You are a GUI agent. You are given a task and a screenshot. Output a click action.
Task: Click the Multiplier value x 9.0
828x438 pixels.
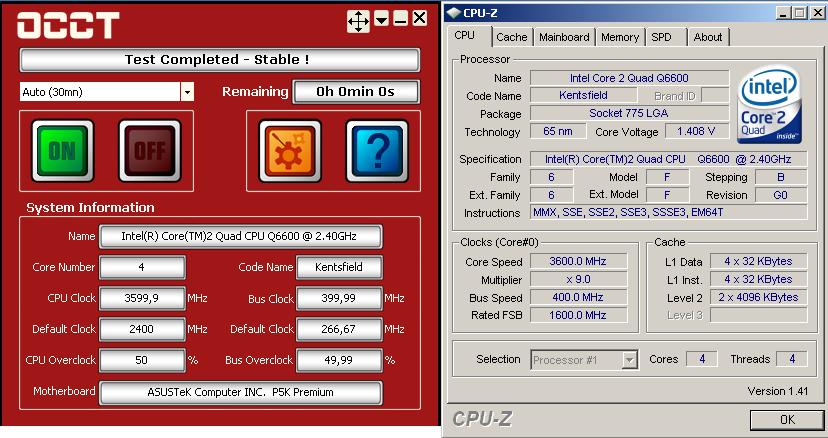[579, 279]
